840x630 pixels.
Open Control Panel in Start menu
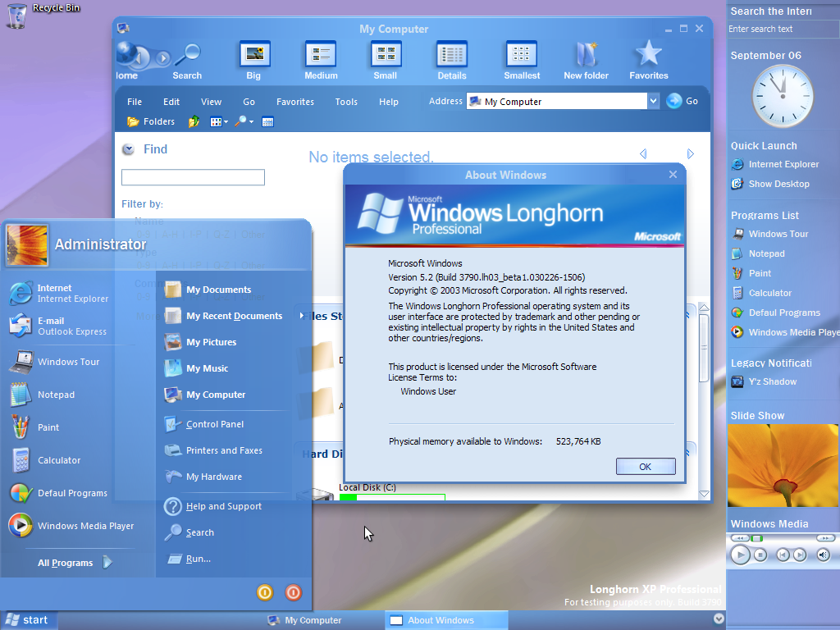(203, 424)
